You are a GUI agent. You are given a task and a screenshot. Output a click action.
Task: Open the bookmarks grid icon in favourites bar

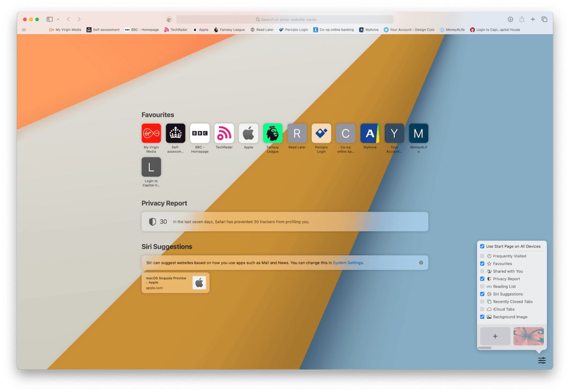[x=24, y=30]
